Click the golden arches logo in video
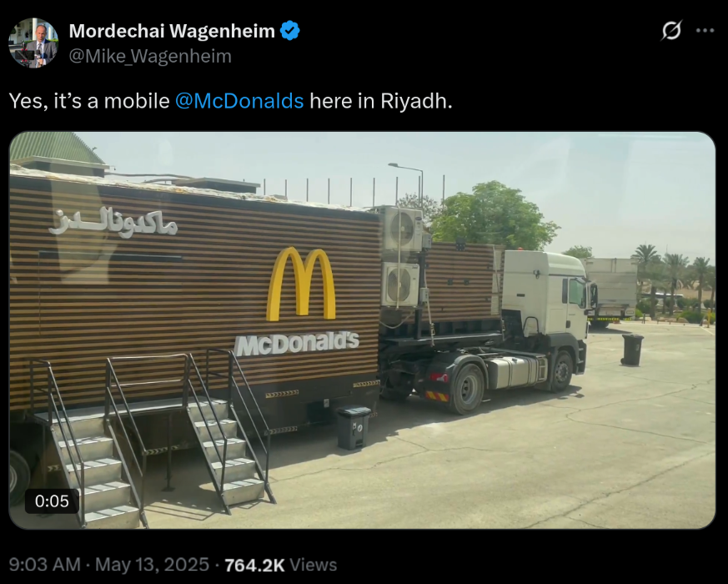Image resolution: width=728 pixels, height=584 pixels. point(301,284)
